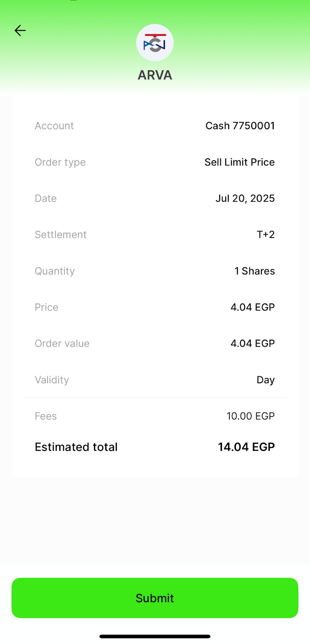Tap the Order value amount
This screenshot has width=310, height=644.
tap(252, 343)
